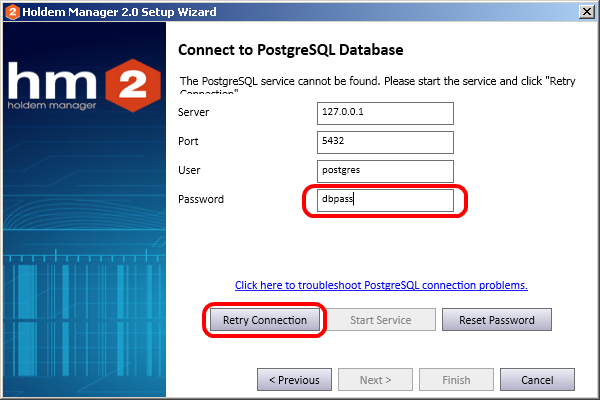Close the Setup Wizard window
Image resolution: width=600 pixels, height=400 pixels.
[x=586, y=12]
